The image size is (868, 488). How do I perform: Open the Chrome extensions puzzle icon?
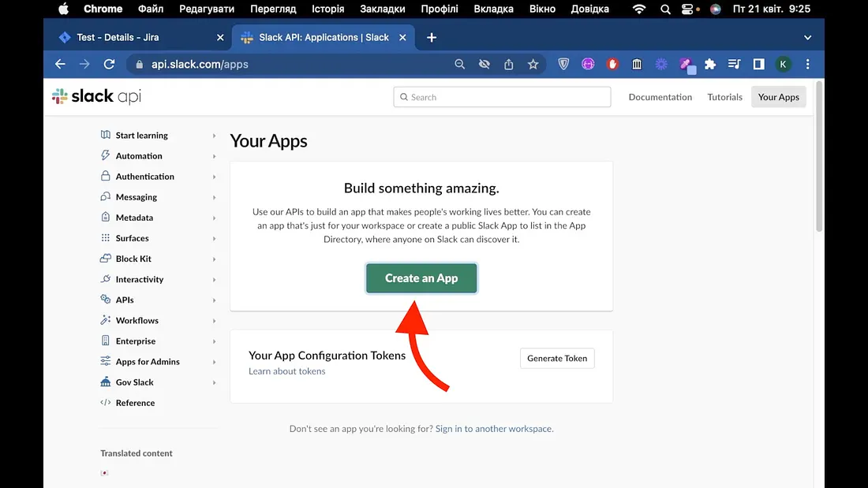pyautogui.click(x=710, y=64)
